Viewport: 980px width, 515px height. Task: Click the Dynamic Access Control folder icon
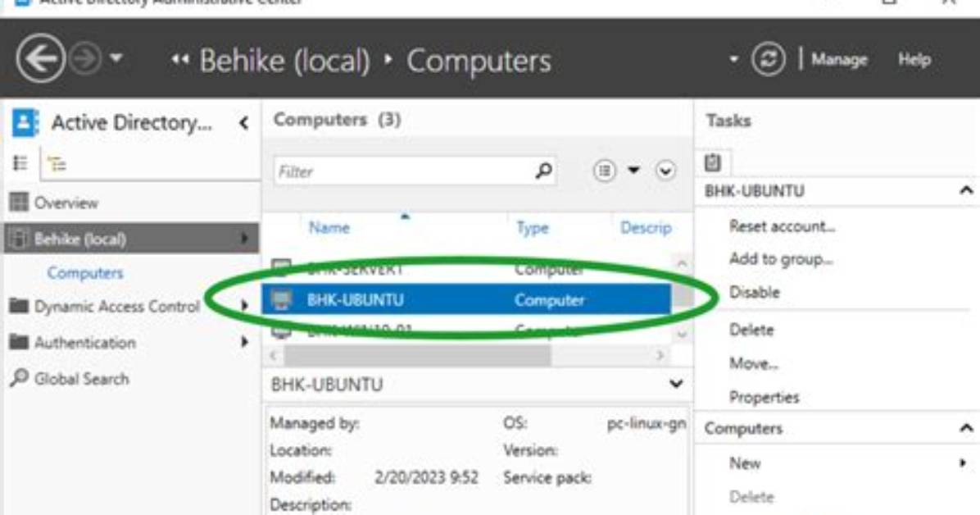[19, 305]
